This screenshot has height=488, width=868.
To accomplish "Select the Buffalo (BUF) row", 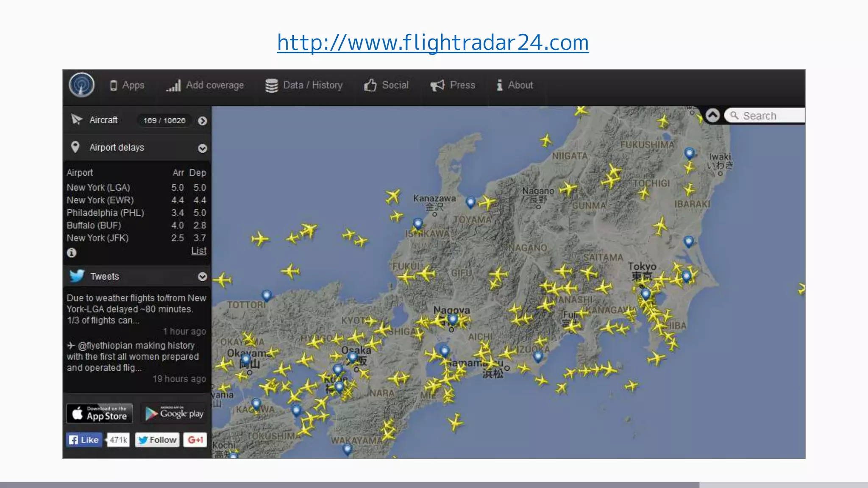I will pos(136,225).
